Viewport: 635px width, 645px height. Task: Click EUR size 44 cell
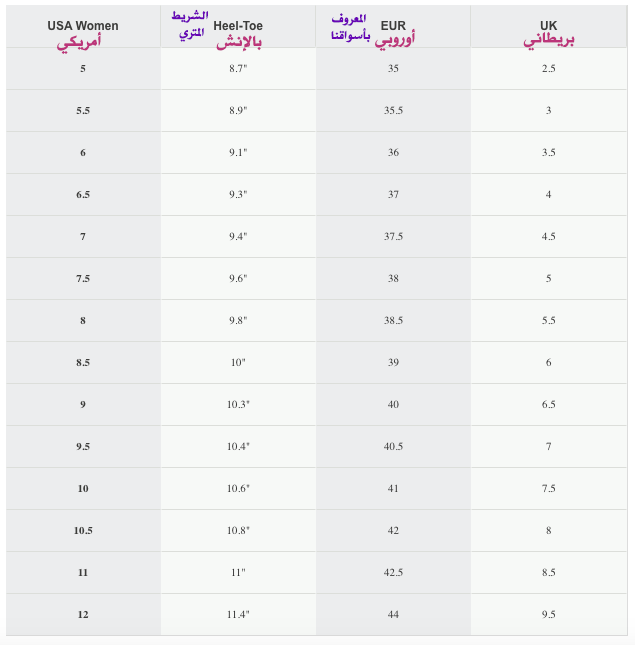click(x=393, y=615)
